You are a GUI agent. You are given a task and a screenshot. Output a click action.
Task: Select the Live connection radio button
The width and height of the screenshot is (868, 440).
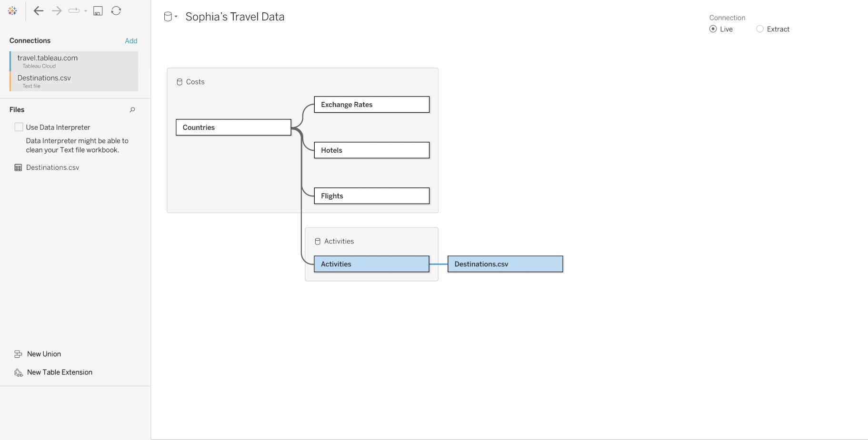[713, 29]
